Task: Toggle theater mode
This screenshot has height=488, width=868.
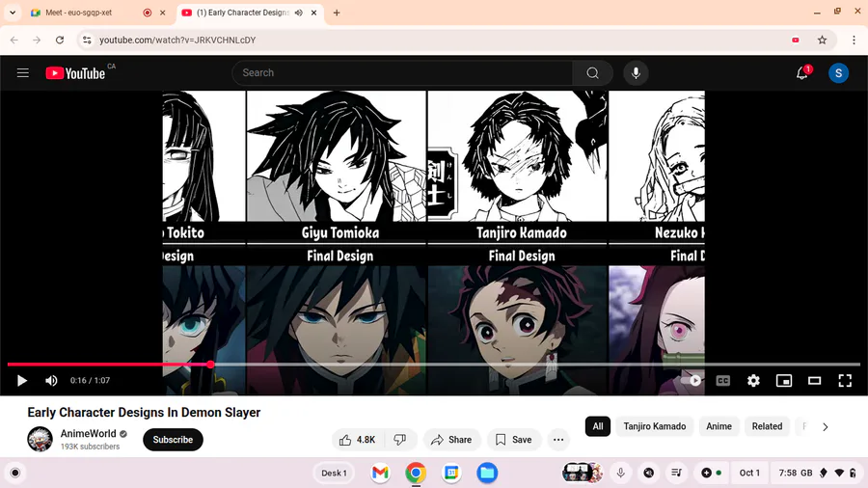Action: tap(814, 381)
